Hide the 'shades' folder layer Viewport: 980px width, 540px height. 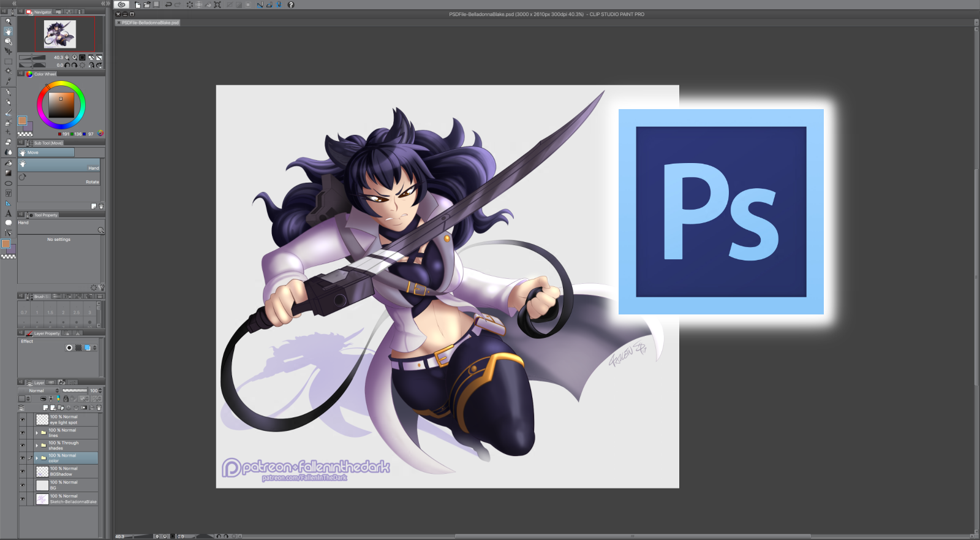click(x=23, y=446)
